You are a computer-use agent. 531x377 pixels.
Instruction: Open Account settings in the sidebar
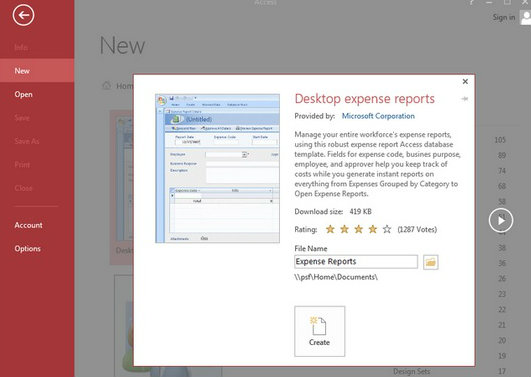(x=28, y=225)
